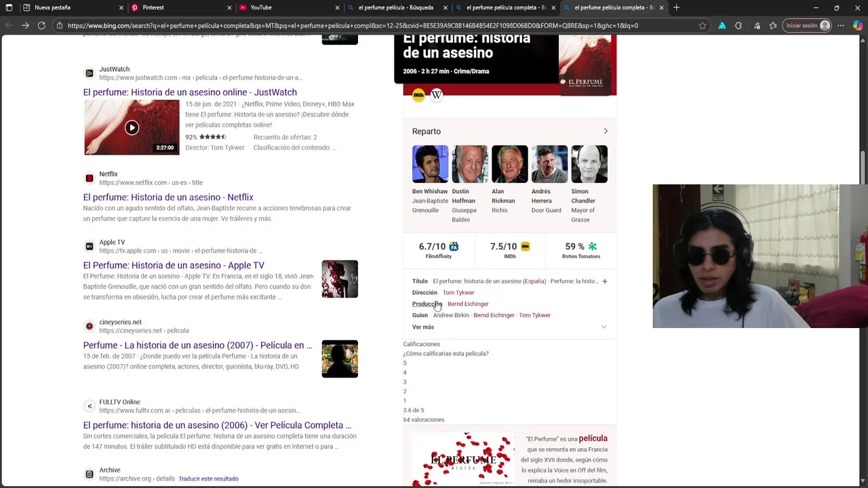
Task: Open the Wikipedia icon under movie title
Action: [437, 96]
